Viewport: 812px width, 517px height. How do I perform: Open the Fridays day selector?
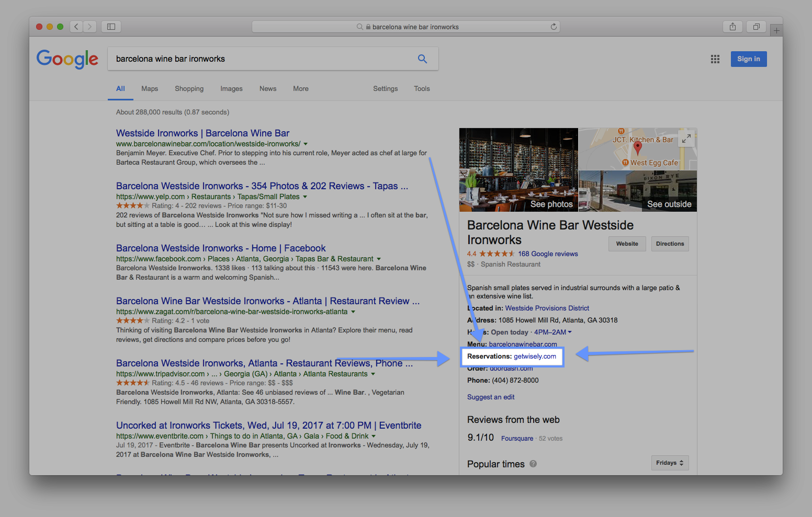point(670,463)
